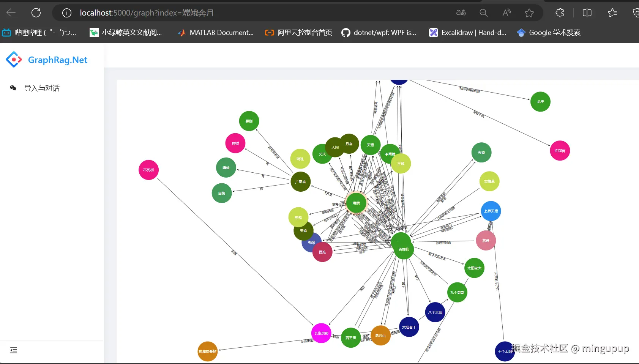This screenshot has width=639, height=364.
Task: Open the 哔哩哔哩 bookmark
Action: click(x=39, y=33)
